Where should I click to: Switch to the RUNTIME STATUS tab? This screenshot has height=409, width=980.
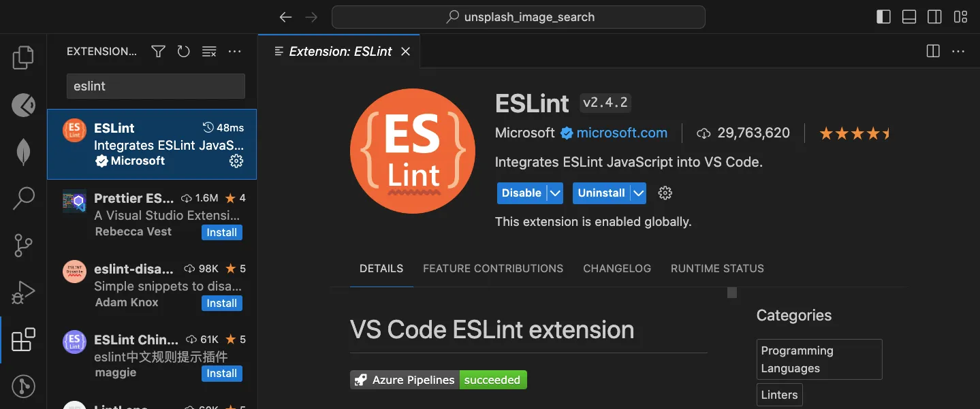click(x=716, y=268)
